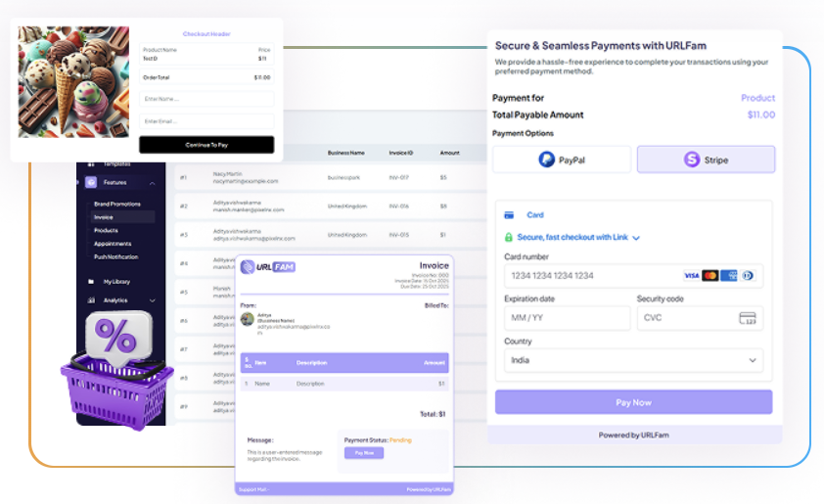The image size is (824, 504).
Task: Click Powered by URLFam in invoice footer
Action: coord(429,490)
